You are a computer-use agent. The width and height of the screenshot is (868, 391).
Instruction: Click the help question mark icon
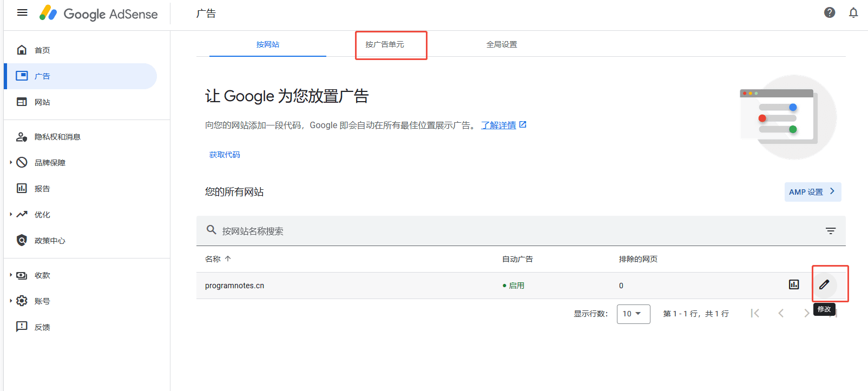tap(829, 12)
